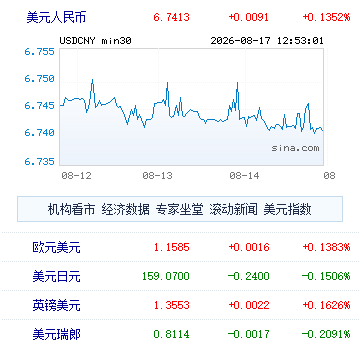Go to 专家坐堂 page
Viewport: 360px width, 363px height.
coord(179,210)
